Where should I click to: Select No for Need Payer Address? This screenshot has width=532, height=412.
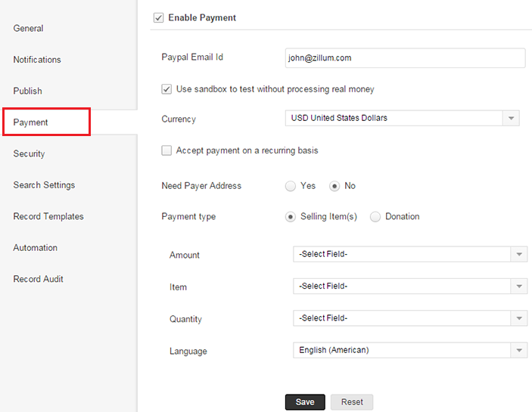coord(334,186)
